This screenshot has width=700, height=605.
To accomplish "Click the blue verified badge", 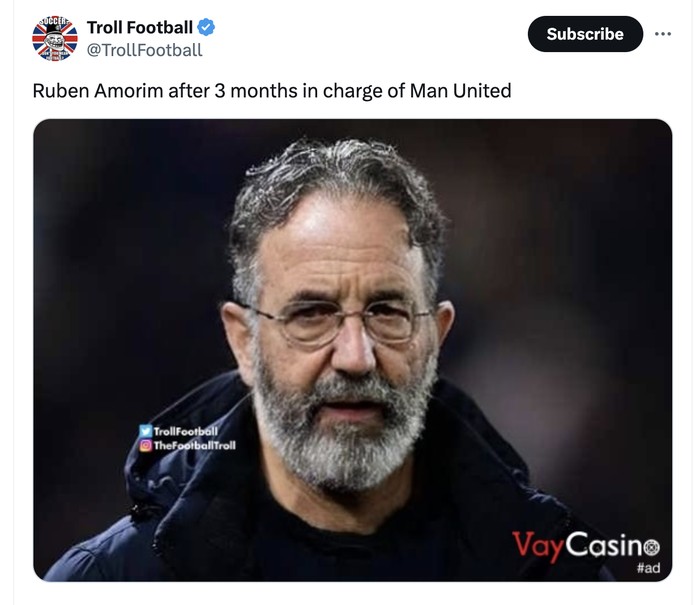I will pyautogui.click(x=206, y=27).
